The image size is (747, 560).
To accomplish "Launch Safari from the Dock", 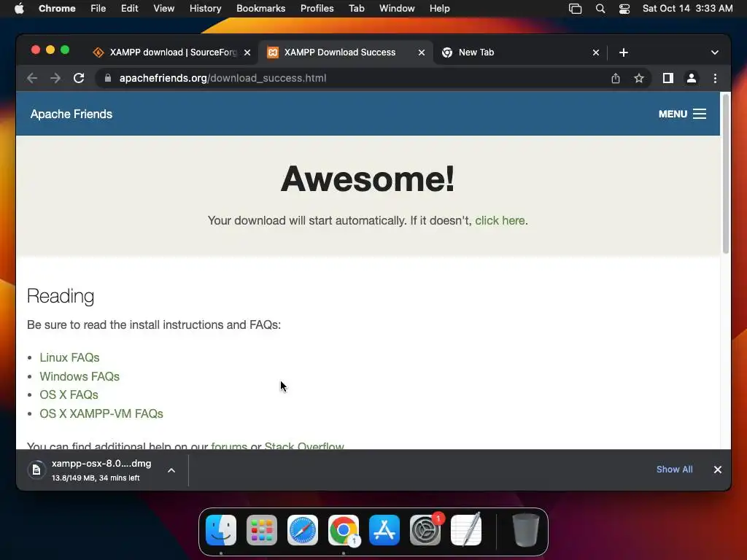I will point(303,530).
